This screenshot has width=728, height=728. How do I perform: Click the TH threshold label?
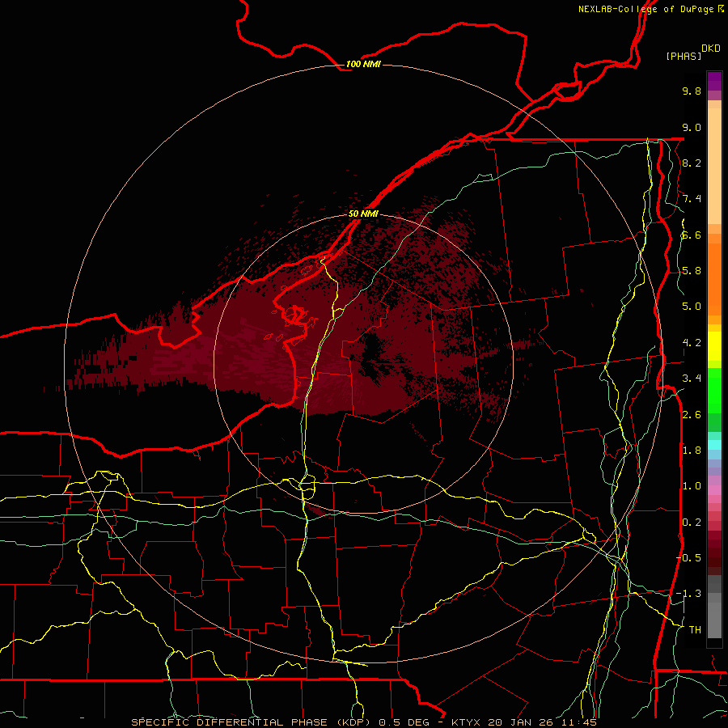[x=695, y=630]
